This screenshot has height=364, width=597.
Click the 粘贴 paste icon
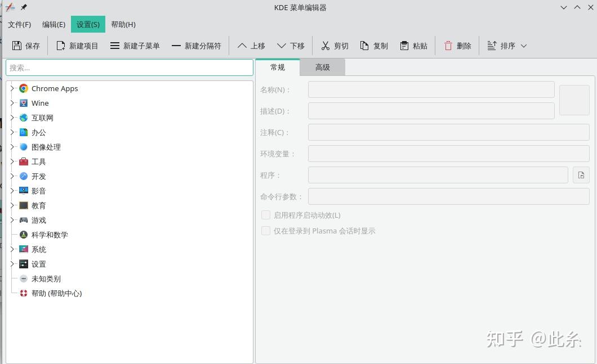pos(403,46)
